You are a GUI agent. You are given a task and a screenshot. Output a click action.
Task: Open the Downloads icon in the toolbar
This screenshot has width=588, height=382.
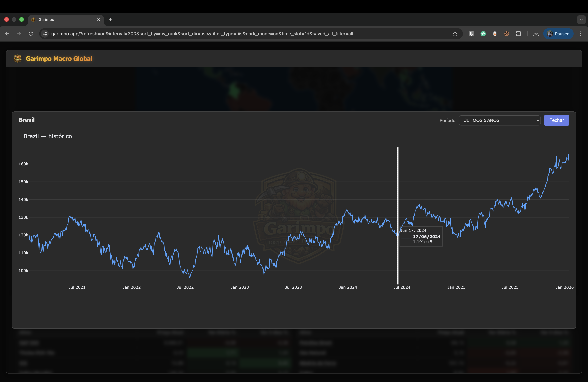coord(536,34)
